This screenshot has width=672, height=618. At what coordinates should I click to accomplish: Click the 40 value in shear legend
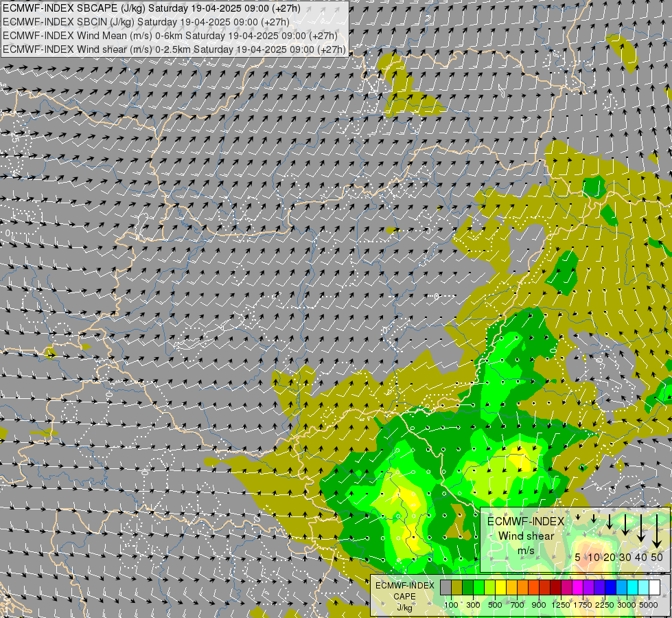tap(640, 557)
